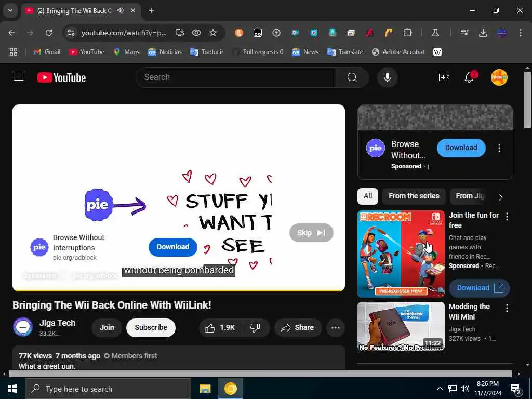
Task: Open the Apps grid in bookmarks bar
Action: (x=14, y=52)
